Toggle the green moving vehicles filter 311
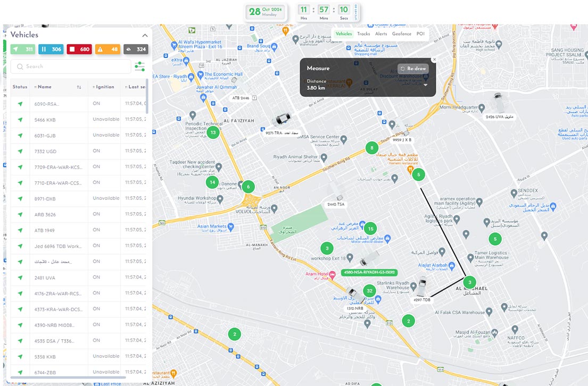588x386 pixels. pos(22,49)
